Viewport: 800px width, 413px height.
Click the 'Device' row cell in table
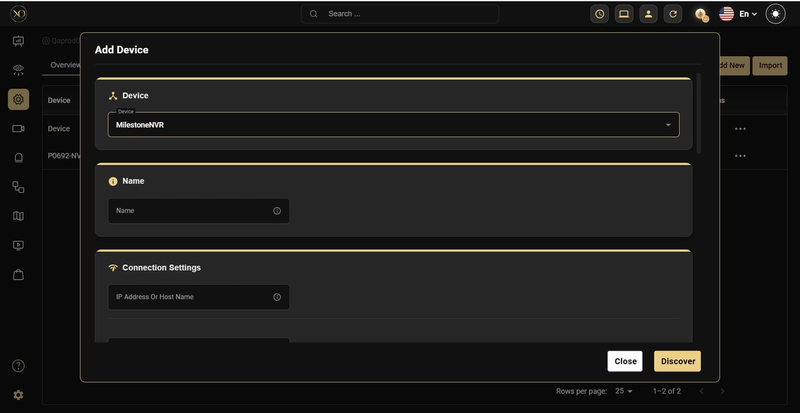tap(59, 129)
